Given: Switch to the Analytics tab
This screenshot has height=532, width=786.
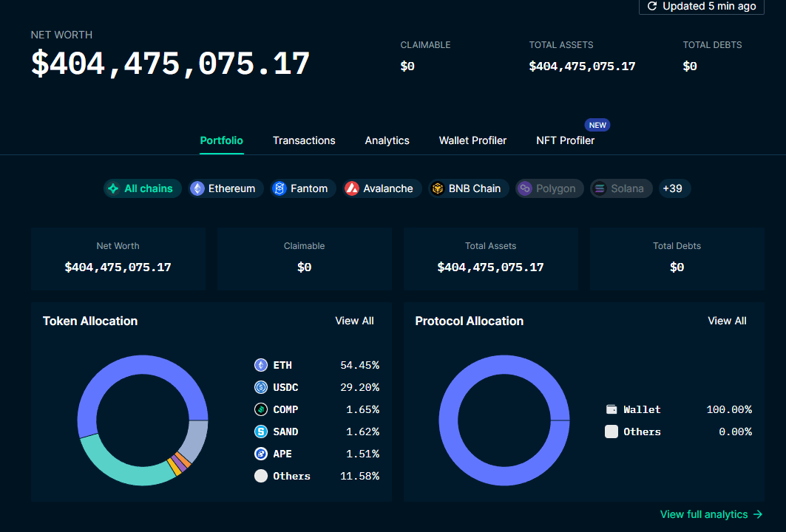Looking at the screenshot, I should click(387, 141).
